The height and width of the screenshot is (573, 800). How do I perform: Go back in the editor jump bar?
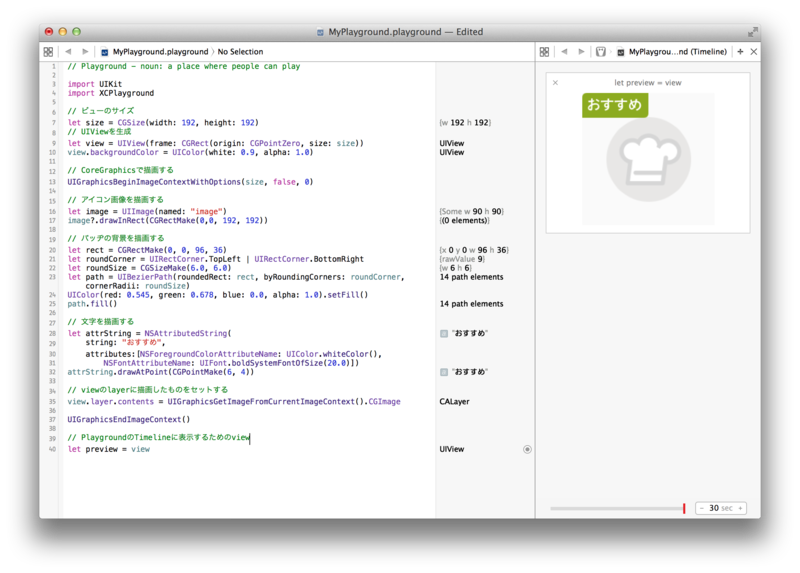click(x=68, y=52)
